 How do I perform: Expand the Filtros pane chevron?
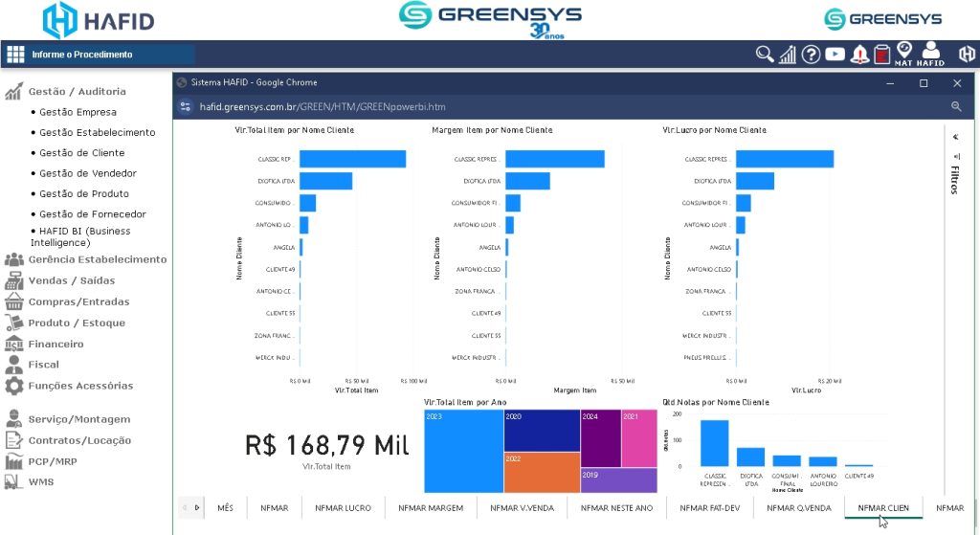pos(954,137)
